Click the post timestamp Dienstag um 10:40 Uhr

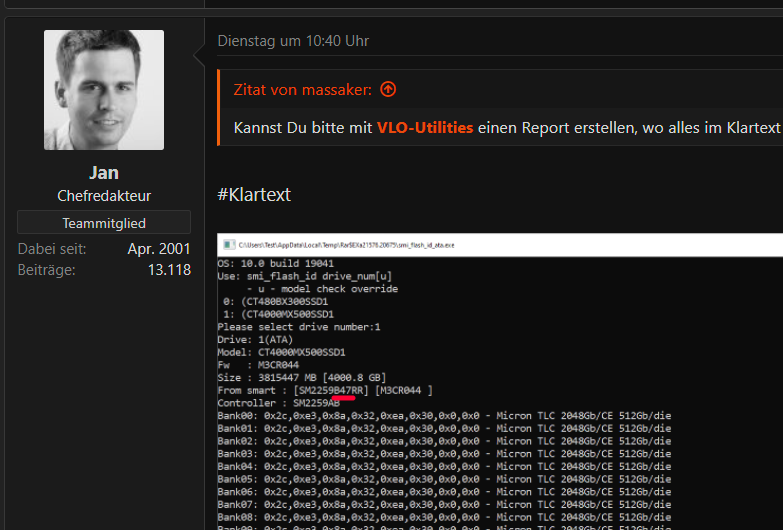click(293, 41)
